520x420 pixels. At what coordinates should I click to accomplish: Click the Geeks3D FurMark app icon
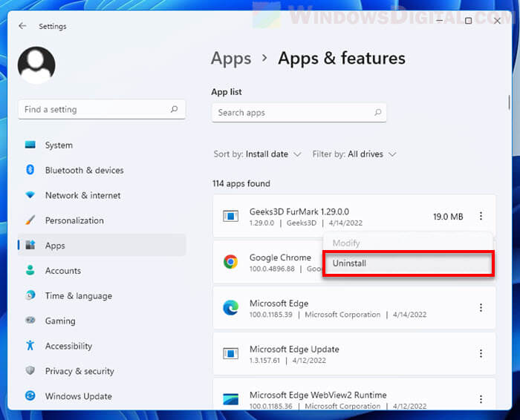coord(230,216)
